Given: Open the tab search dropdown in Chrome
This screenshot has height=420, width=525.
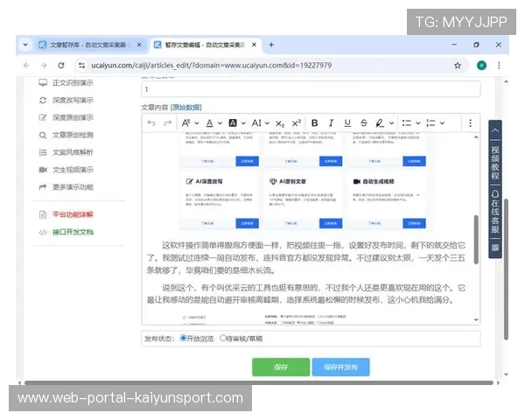Looking at the screenshot, I should tap(25, 45).
